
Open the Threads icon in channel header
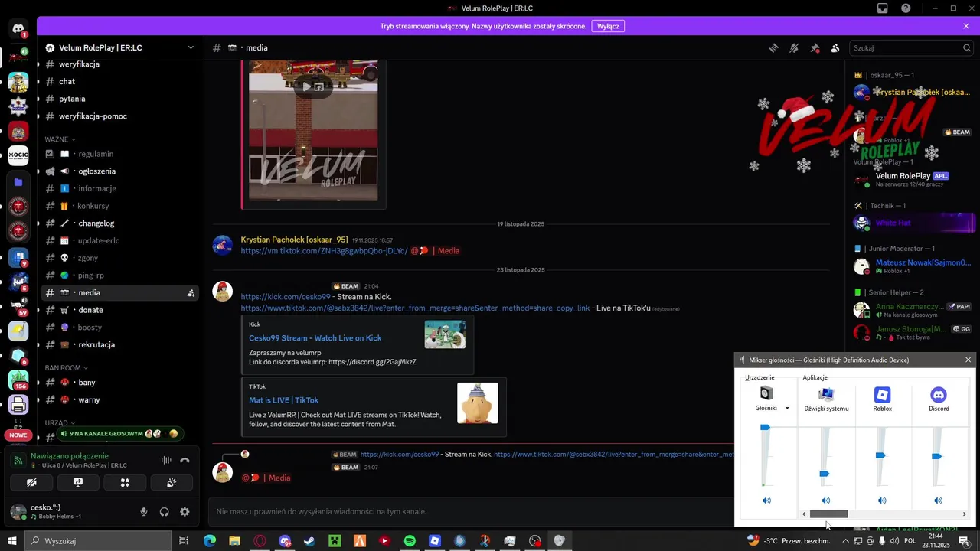tap(774, 47)
